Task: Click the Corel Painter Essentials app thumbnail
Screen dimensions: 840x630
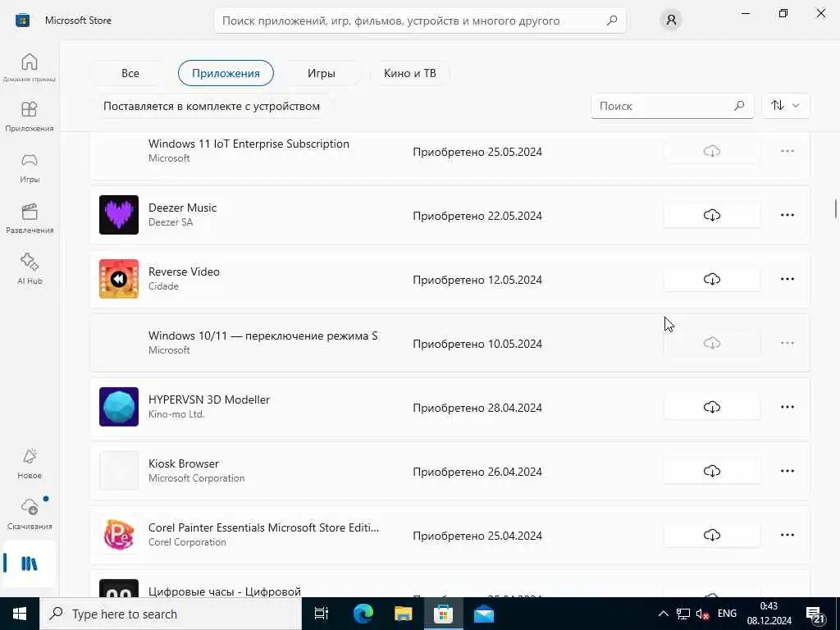Action: coord(119,535)
